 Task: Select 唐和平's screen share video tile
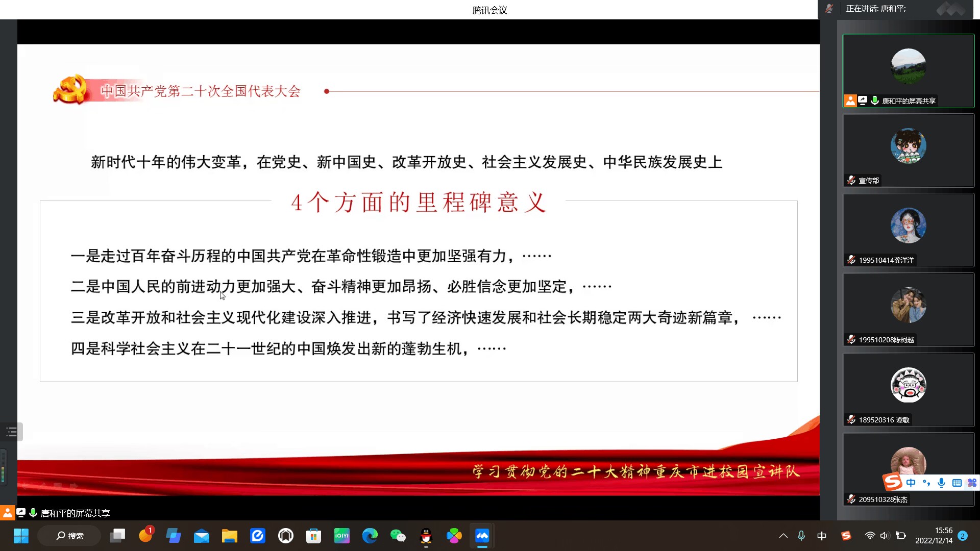coord(908,70)
